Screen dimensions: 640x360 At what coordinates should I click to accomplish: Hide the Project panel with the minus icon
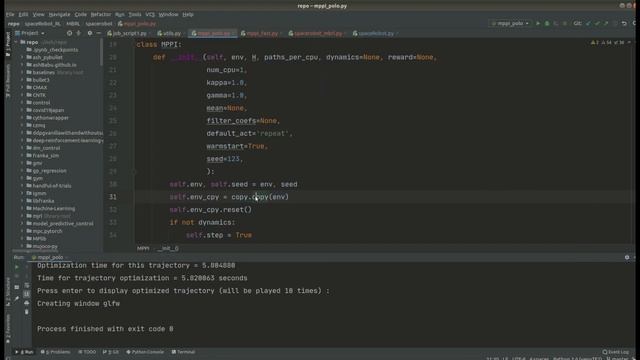(x=99, y=33)
